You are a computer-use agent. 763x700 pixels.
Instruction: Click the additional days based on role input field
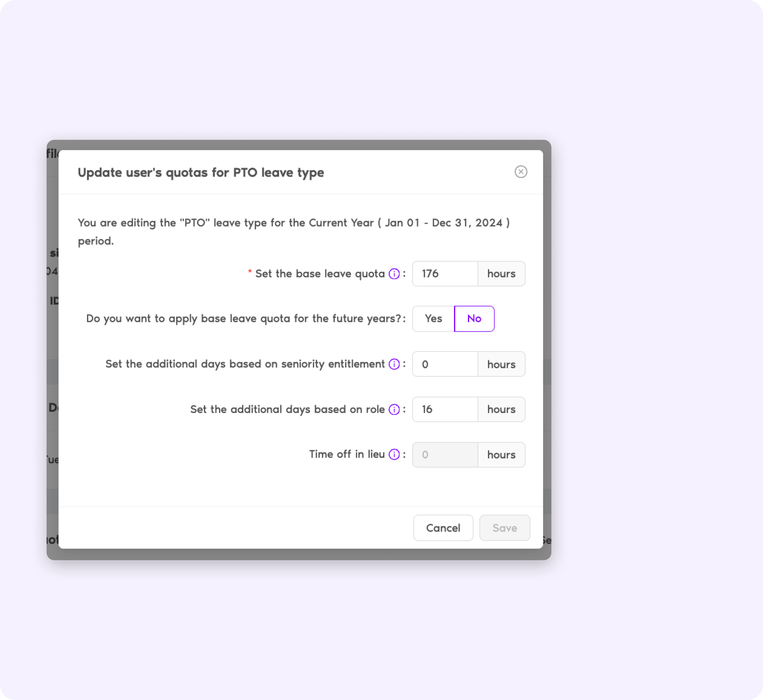[445, 409]
